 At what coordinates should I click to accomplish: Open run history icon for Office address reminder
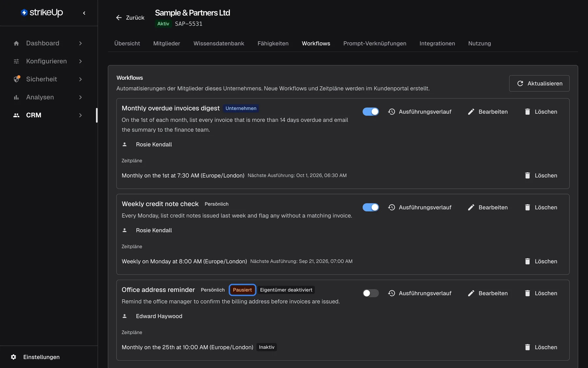pos(392,293)
